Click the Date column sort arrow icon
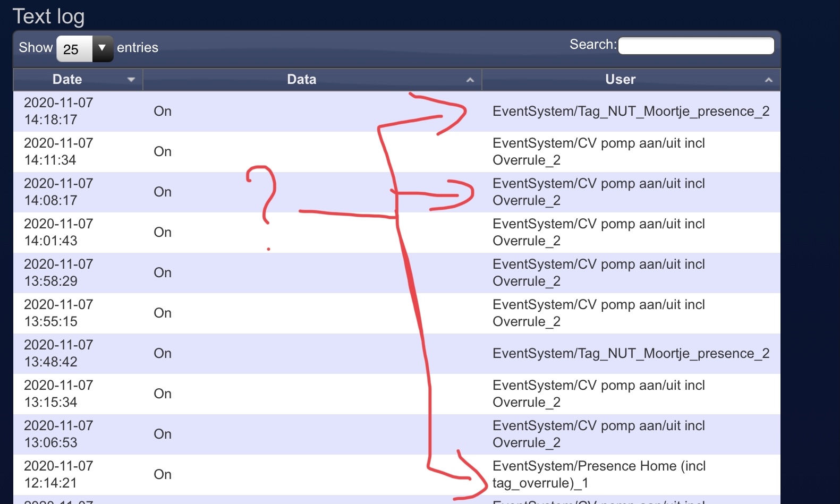 pyautogui.click(x=131, y=80)
